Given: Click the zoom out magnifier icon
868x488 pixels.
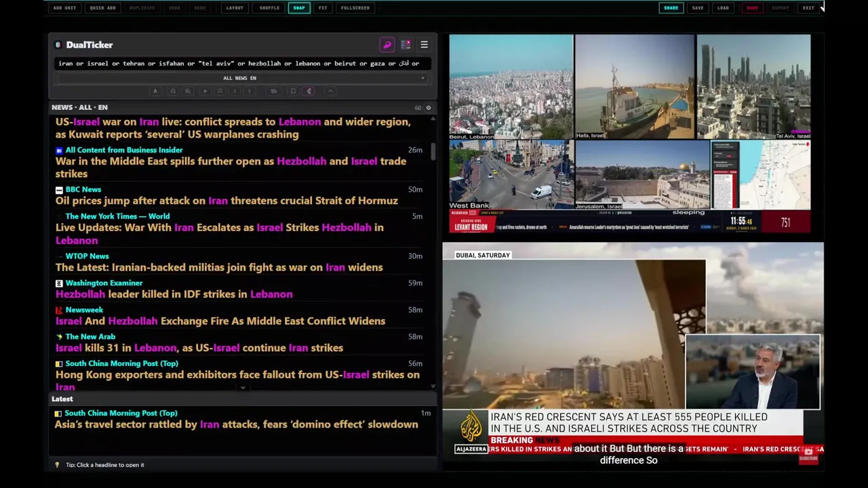Looking at the screenshot, I should tap(173, 91).
